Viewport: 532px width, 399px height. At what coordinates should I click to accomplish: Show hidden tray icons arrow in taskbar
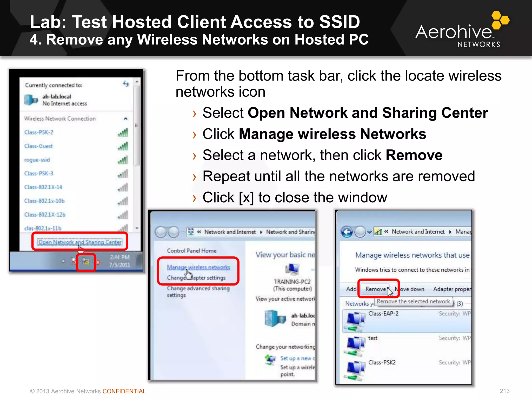click(x=64, y=261)
